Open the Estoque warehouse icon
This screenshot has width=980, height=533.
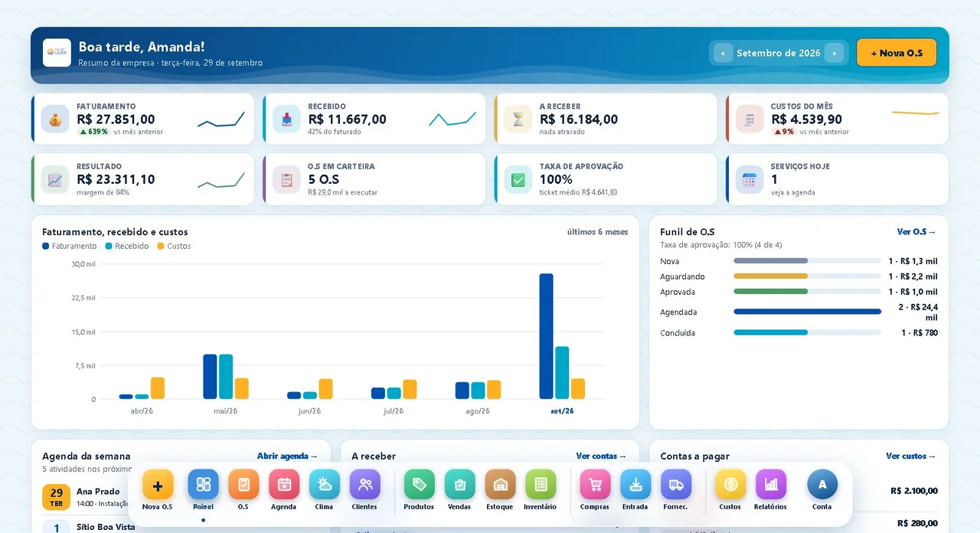tap(501, 485)
